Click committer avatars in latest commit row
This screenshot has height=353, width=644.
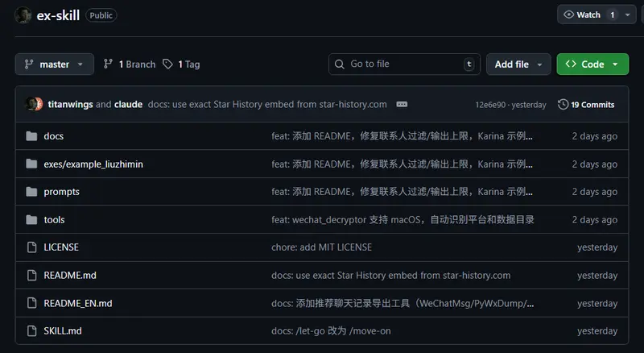34,104
